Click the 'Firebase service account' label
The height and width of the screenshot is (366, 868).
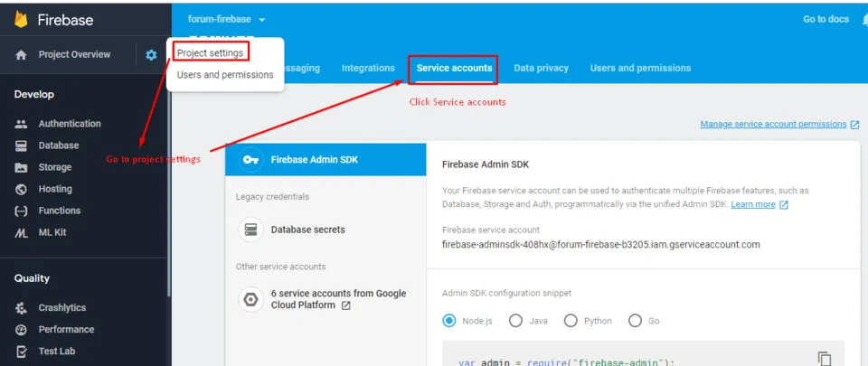(491, 230)
